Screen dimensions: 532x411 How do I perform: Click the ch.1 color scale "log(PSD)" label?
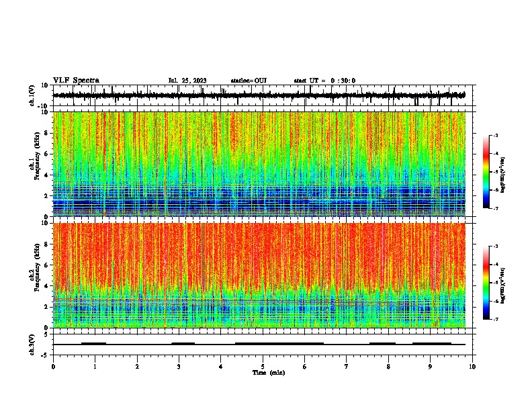coord(503,175)
